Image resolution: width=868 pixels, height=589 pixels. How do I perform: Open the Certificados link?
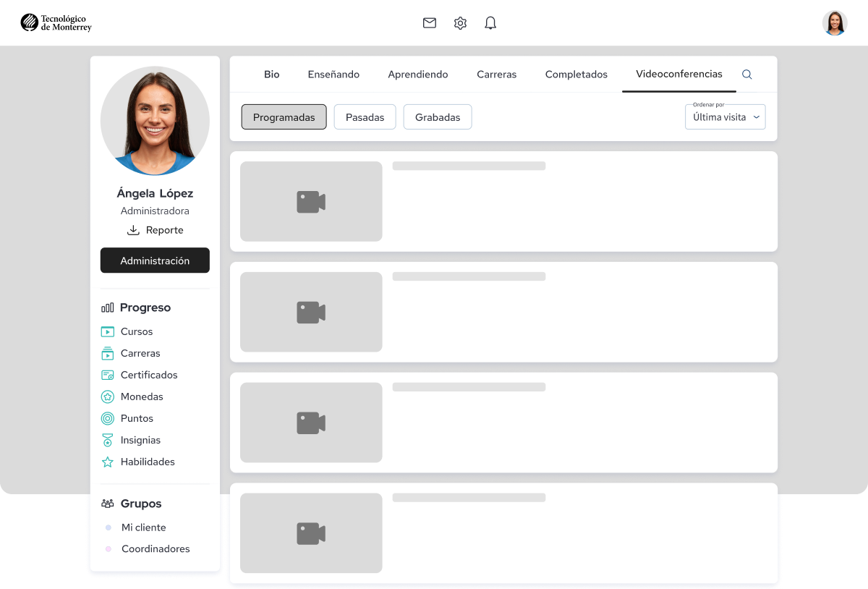pyautogui.click(x=149, y=375)
